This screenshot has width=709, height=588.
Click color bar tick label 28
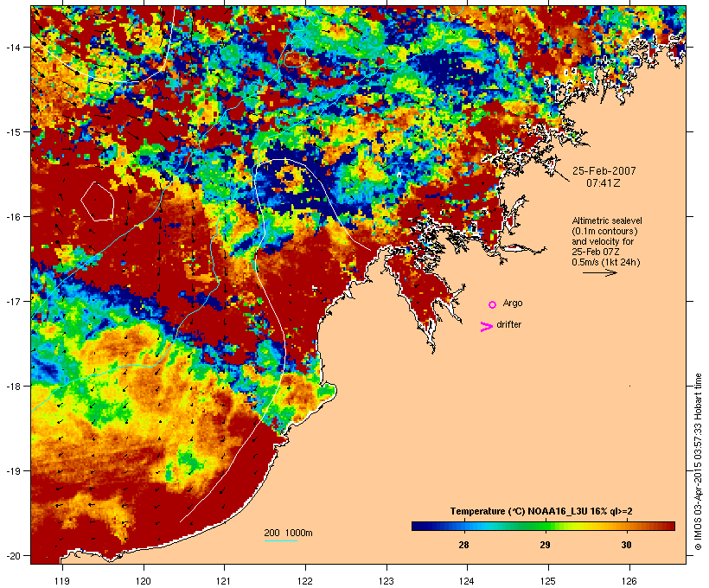(x=463, y=545)
